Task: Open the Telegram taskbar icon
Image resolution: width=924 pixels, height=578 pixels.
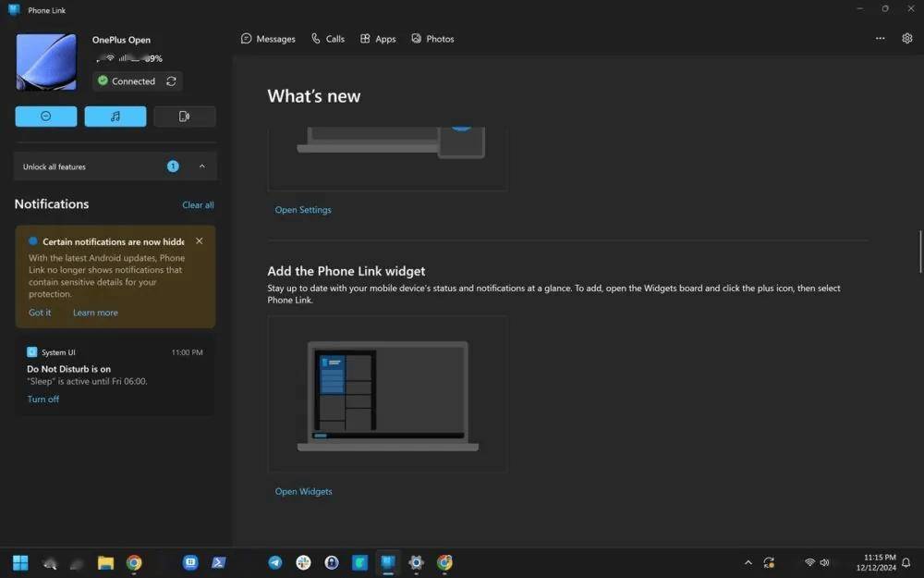Action: pyautogui.click(x=275, y=562)
